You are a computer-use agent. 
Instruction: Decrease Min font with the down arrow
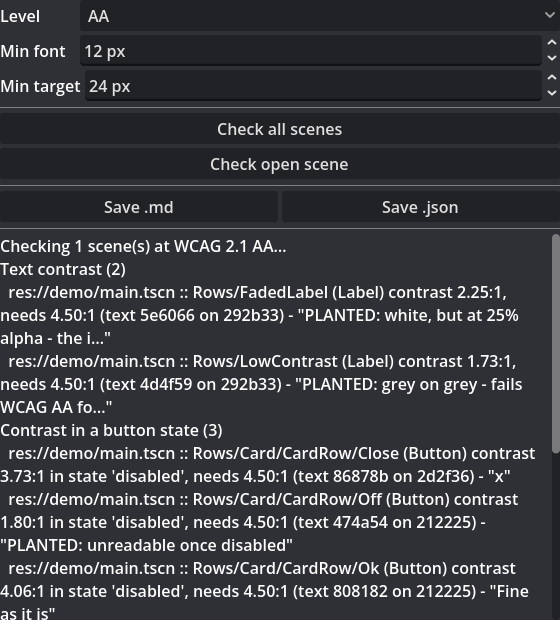point(551,58)
